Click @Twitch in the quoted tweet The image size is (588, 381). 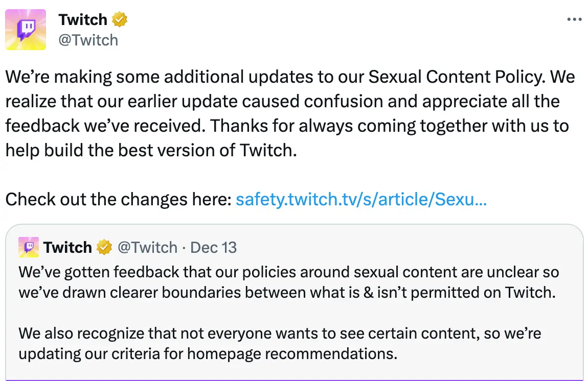pyautogui.click(x=148, y=247)
